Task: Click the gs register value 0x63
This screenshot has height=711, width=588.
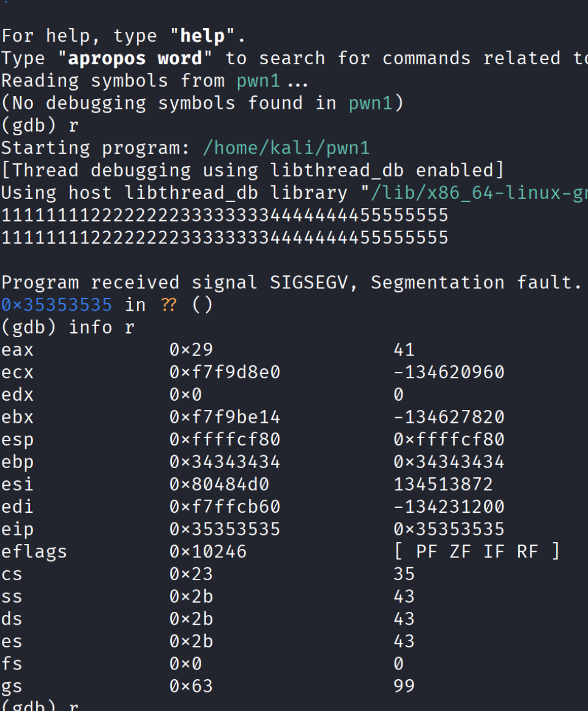Action: click(x=191, y=686)
